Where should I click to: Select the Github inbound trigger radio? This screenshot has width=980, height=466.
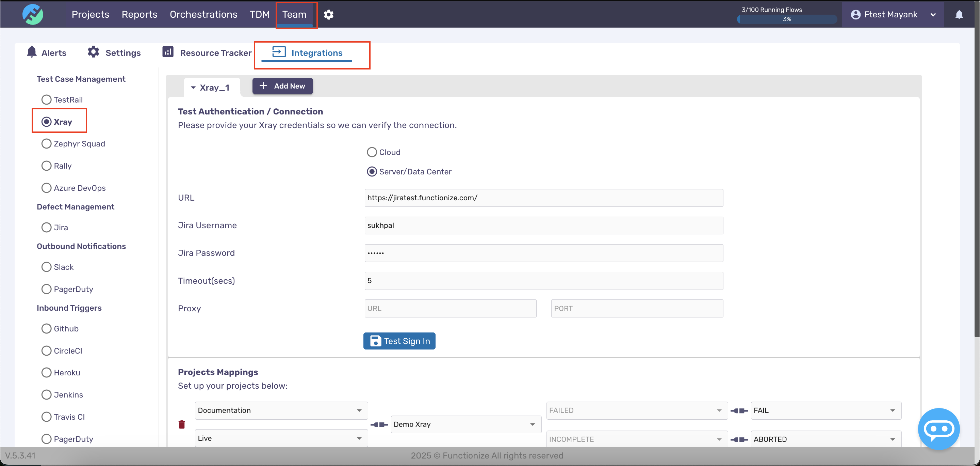coord(46,329)
